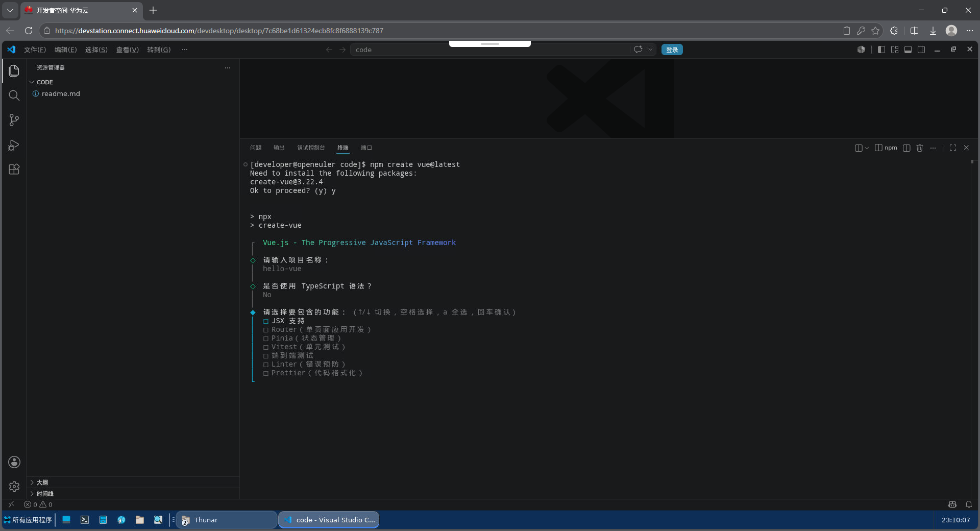980x531 pixels.
Task: Open the Customize Layout icon
Action: tap(895, 50)
